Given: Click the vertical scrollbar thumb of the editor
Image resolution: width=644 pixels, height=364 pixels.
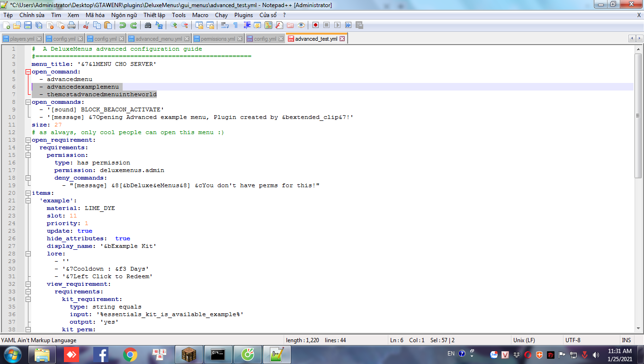Looking at the screenshot, I should coord(638,115).
